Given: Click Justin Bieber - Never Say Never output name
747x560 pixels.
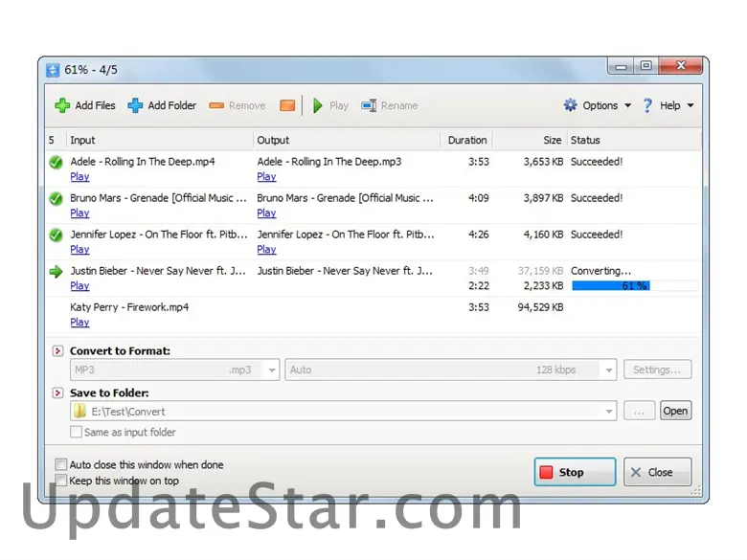Looking at the screenshot, I should click(345, 271).
